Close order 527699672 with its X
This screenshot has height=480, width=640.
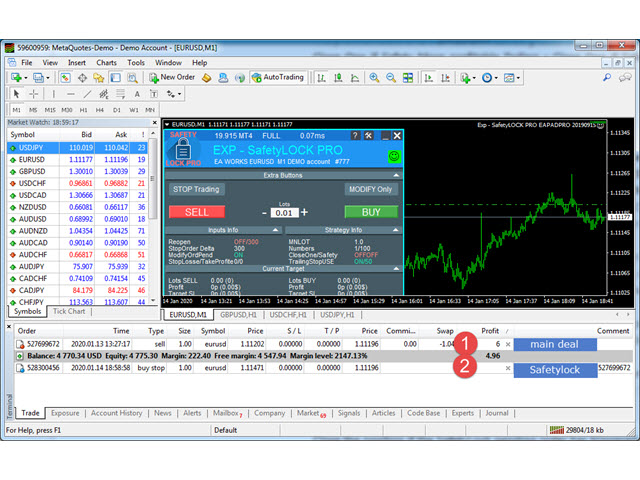click(508, 344)
